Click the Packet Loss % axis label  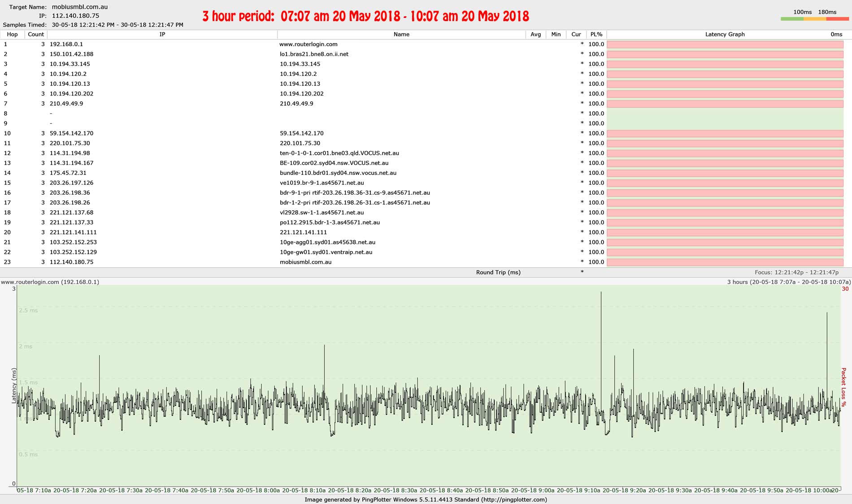tap(843, 387)
